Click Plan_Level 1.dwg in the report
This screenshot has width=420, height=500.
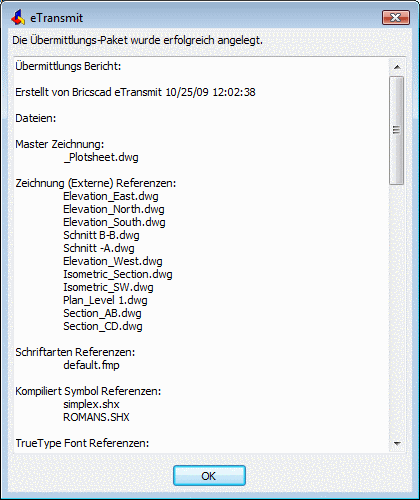pyautogui.click(x=105, y=300)
